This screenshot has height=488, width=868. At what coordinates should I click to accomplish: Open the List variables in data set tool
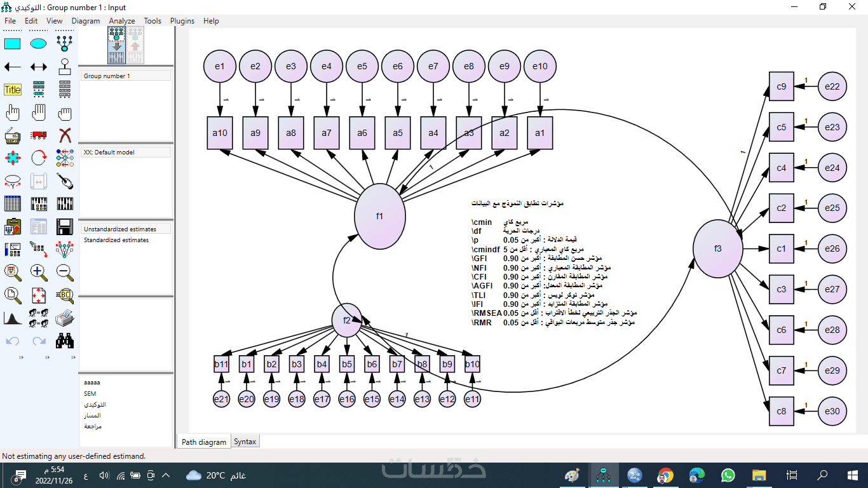[64, 90]
